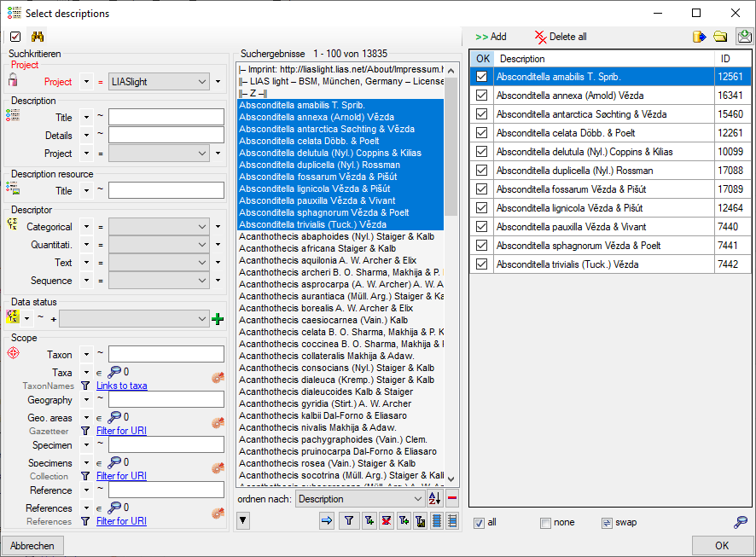The image size is (756, 557).
Task: Uncheck Absconditella annexa row checkbox
Action: click(x=481, y=96)
